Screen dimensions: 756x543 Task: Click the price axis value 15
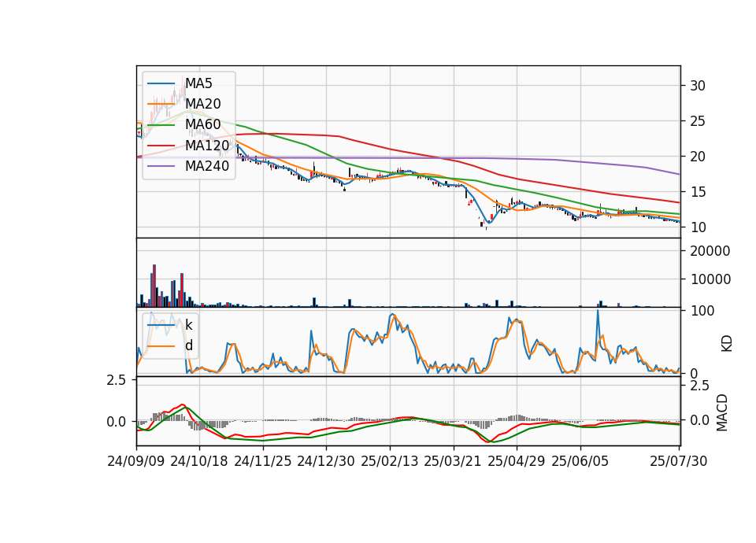[x=698, y=192]
